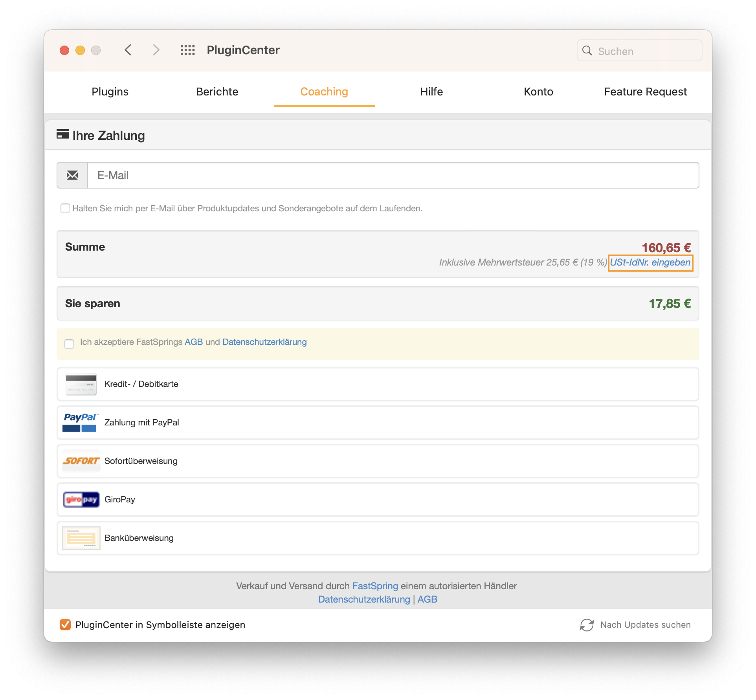The width and height of the screenshot is (756, 700).
Task: Open the grid of all preferences
Action: point(187,50)
